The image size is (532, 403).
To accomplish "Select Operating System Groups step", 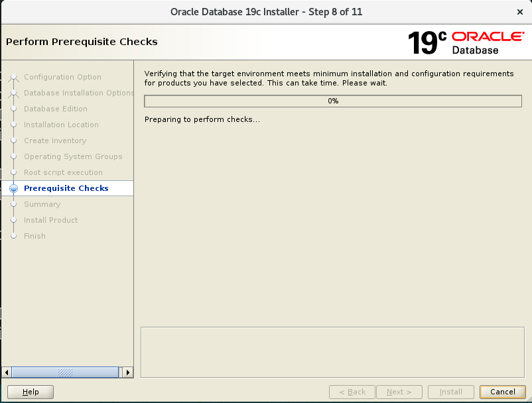I will pos(73,156).
